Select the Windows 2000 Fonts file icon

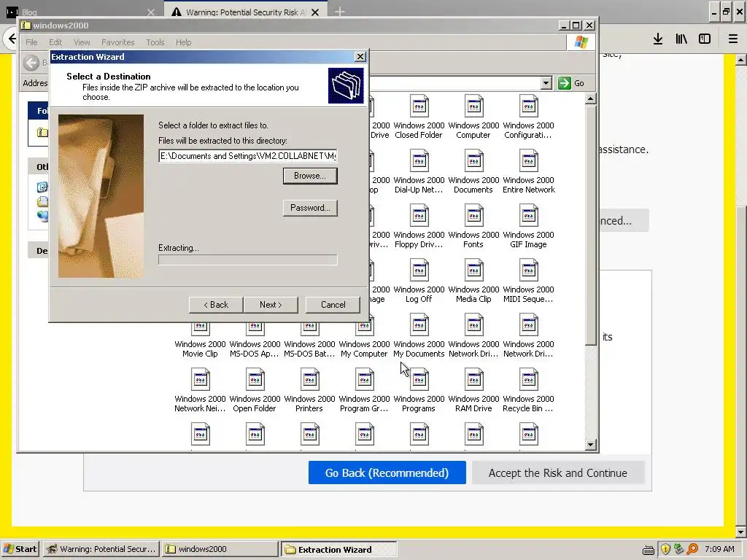(x=473, y=216)
